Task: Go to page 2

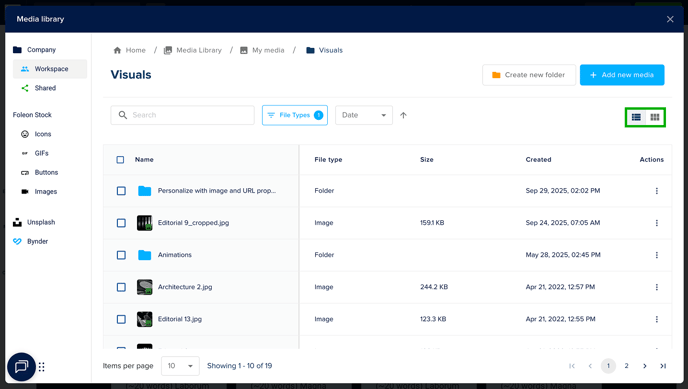Action: pos(626,366)
